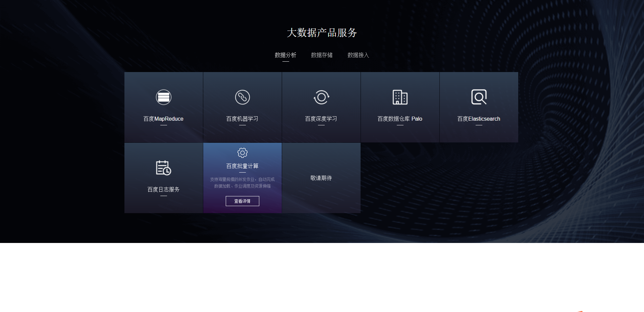The width and height of the screenshot is (644, 312).
Task: Click the 敬请期待 placeholder card
Action: tap(321, 178)
